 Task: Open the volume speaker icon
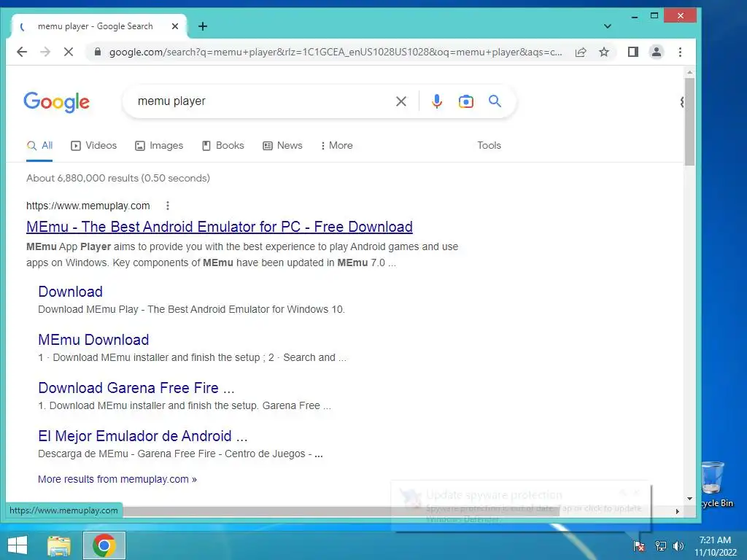(x=678, y=545)
